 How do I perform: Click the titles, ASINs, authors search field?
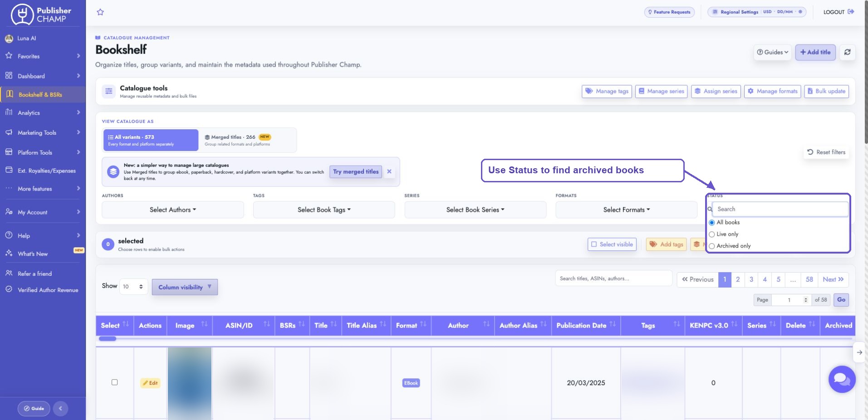613,278
